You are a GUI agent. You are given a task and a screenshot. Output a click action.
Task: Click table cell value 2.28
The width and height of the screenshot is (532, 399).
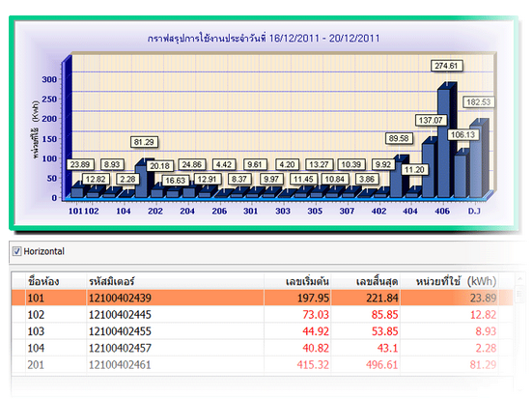pyautogui.click(x=486, y=348)
